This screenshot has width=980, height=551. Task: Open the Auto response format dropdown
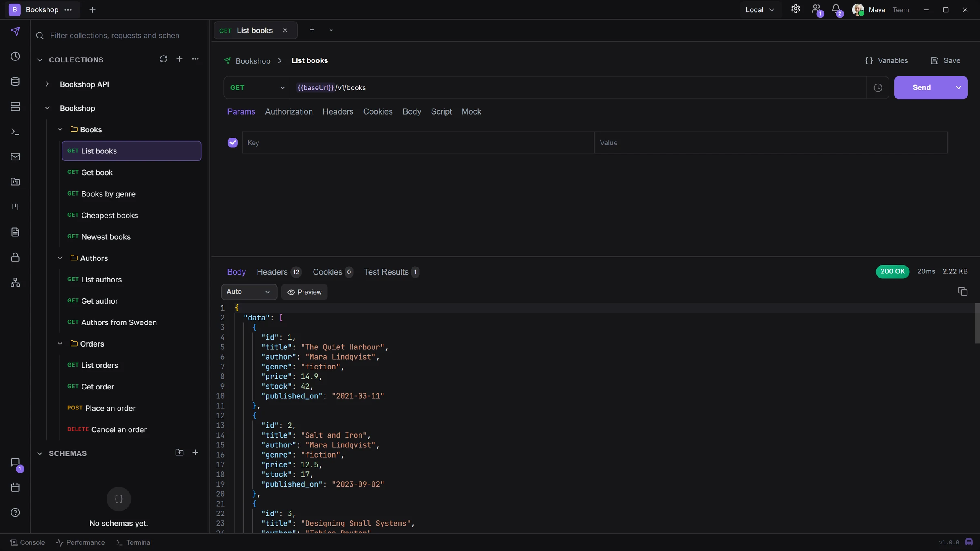coord(249,292)
